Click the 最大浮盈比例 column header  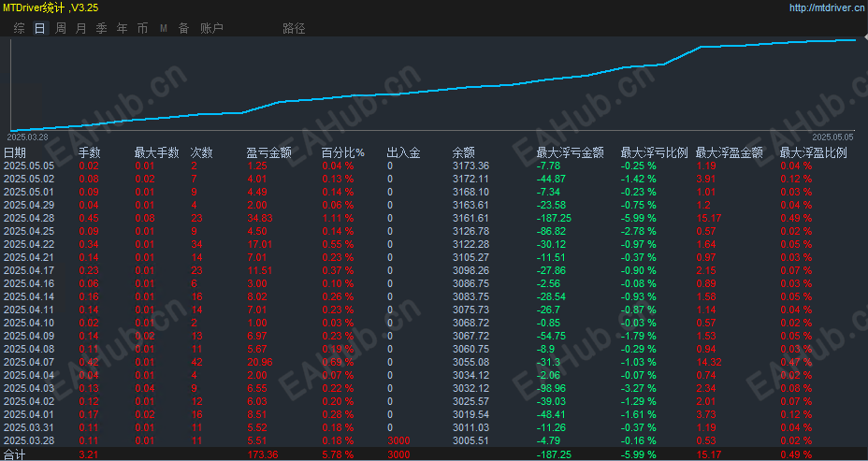click(814, 152)
